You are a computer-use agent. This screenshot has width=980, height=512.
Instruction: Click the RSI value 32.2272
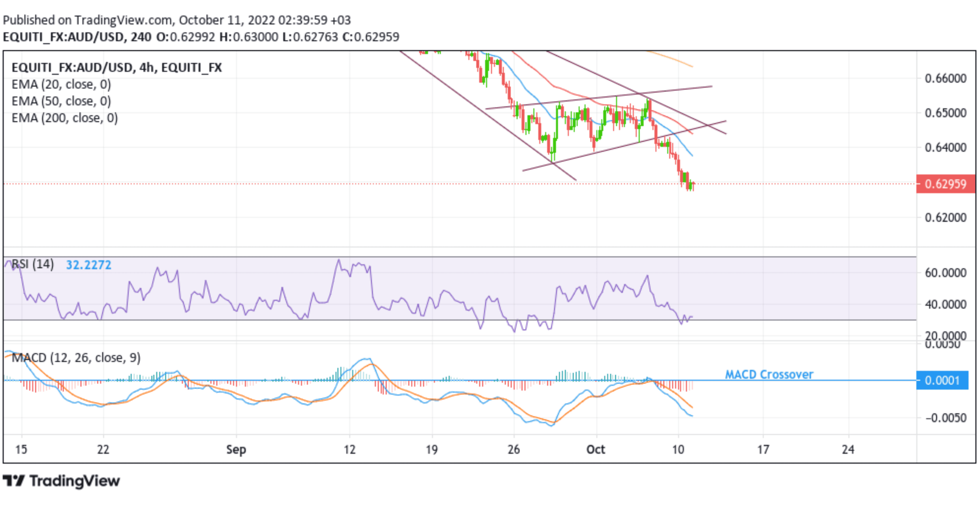[x=89, y=265]
